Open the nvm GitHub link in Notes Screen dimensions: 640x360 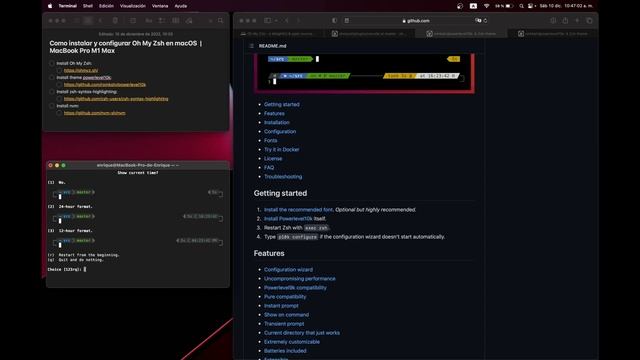tap(95, 113)
